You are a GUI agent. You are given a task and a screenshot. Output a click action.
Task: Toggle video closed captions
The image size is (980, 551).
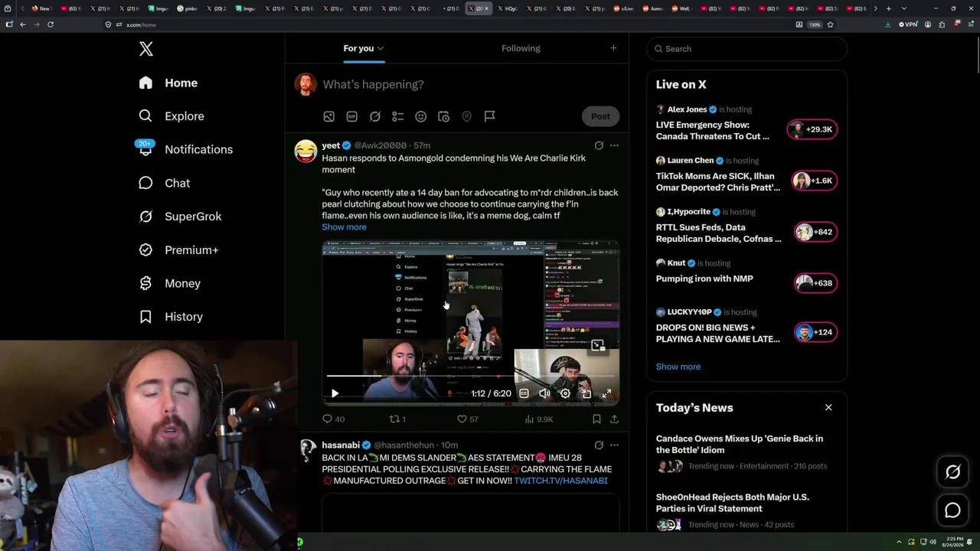tap(524, 393)
